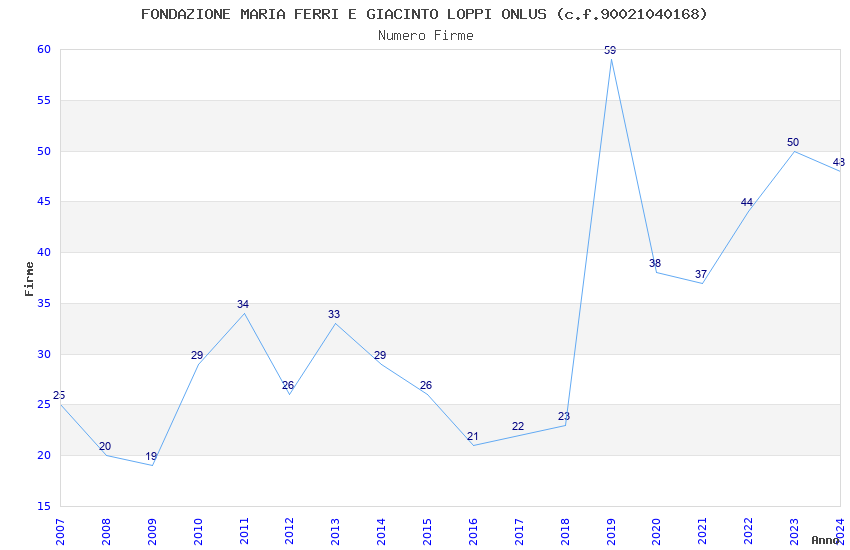Click the y-axis value 15
The width and height of the screenshot is (850, 550).
pyautogui.click(x=44, y=507)
